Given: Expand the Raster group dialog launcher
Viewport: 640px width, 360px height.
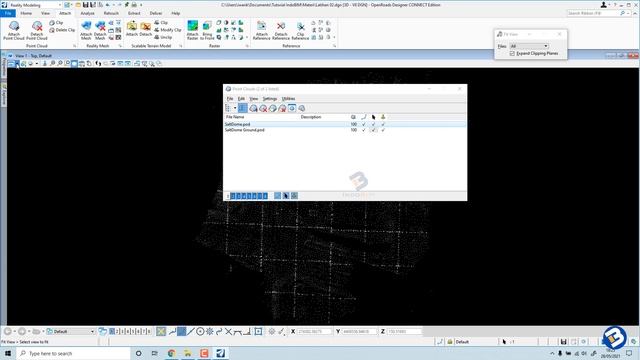Looking at the screenshot, I should pyautogui.click(x=247, y=46).
